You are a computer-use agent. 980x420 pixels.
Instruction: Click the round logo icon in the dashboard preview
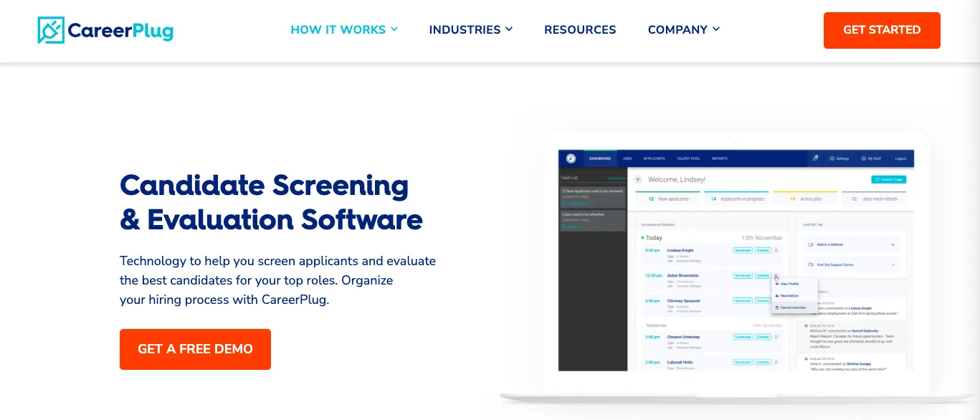[571, 158]
